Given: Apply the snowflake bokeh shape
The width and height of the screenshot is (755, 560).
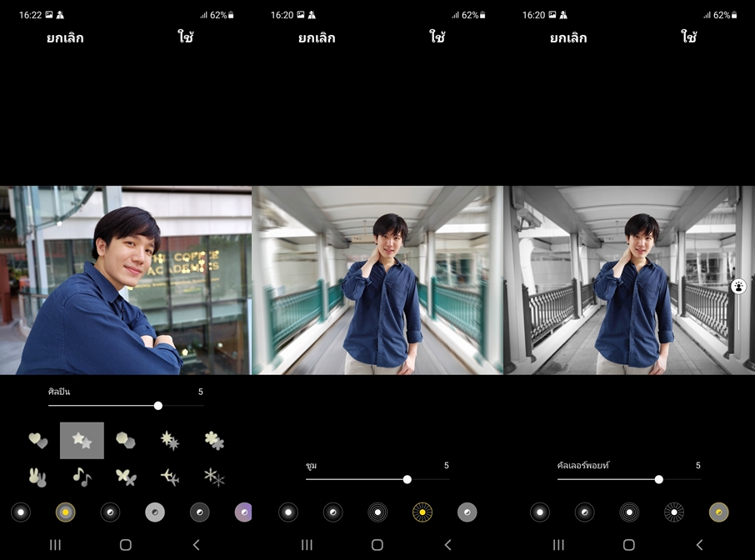Looking at the screenshot, I should tap(214, 477).
